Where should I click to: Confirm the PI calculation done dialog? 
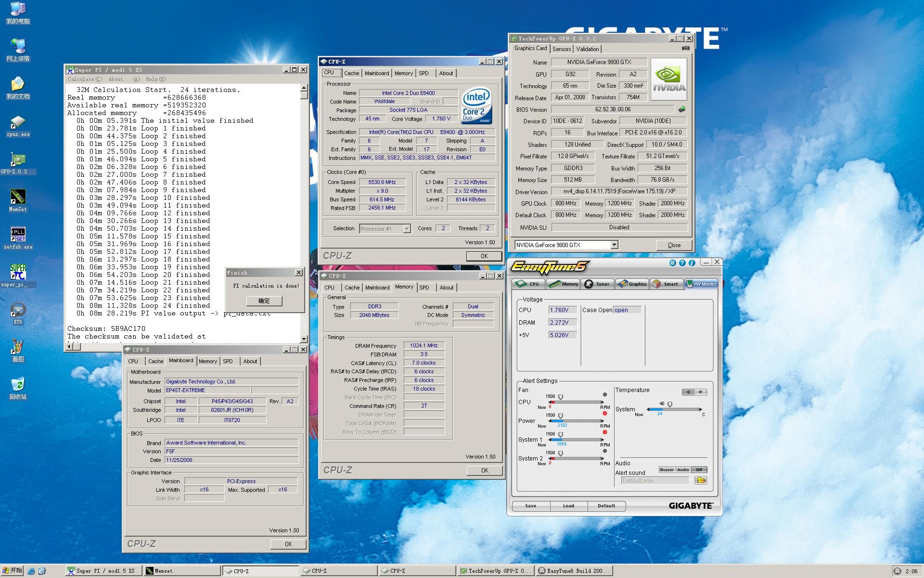[264, 301]
